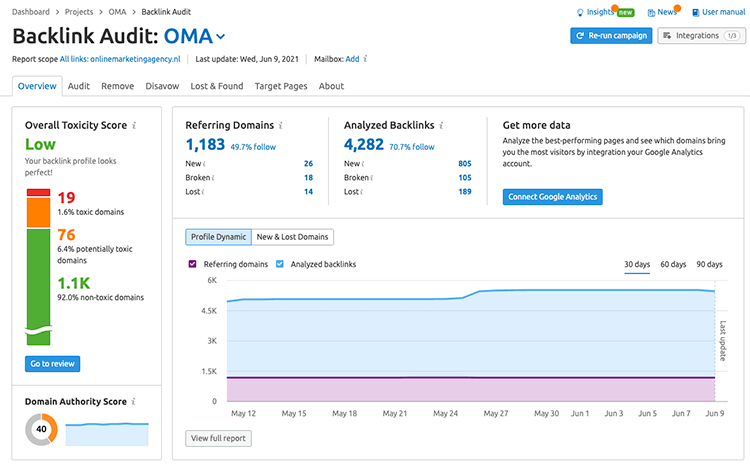The width and height of the screenshot is (750, 464).
Task: Click info icon beside Referring Domains Lost
Action: click(x=203, y=192)
